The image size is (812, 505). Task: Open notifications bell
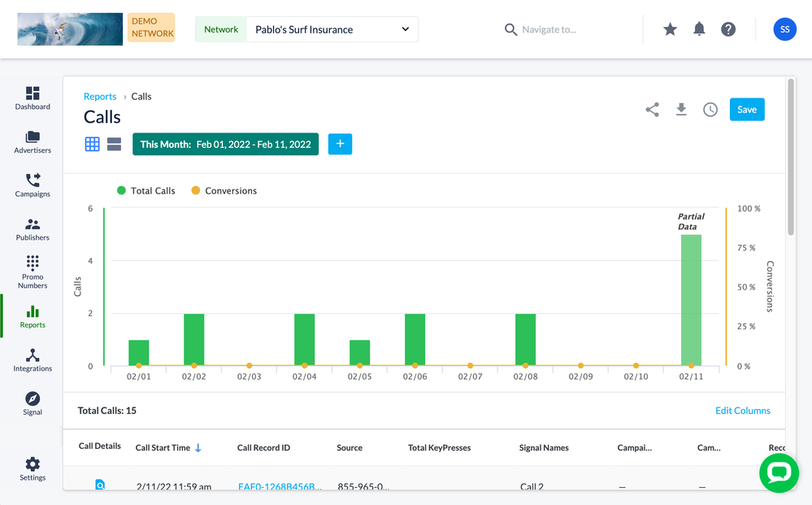point(699,29)
